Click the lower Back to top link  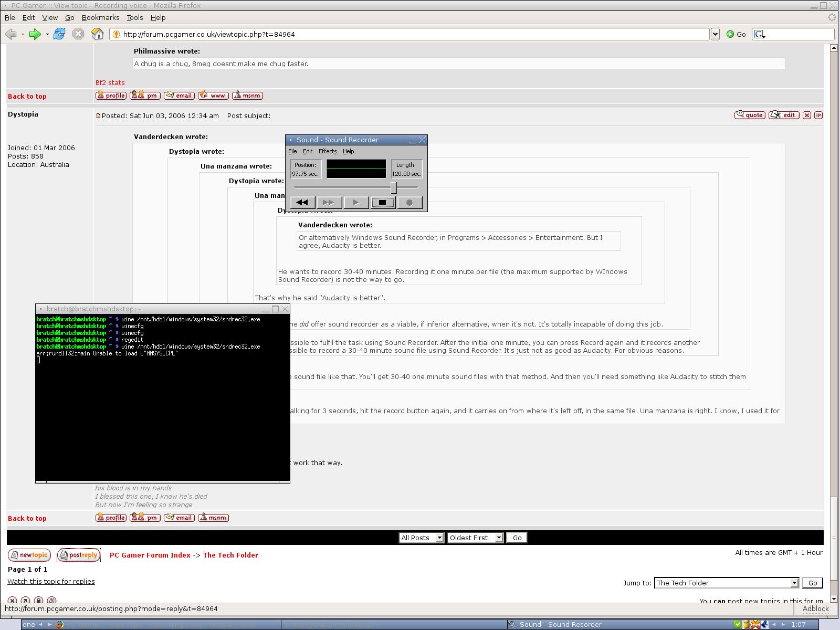pyautogui.click(x=27, y=518)
